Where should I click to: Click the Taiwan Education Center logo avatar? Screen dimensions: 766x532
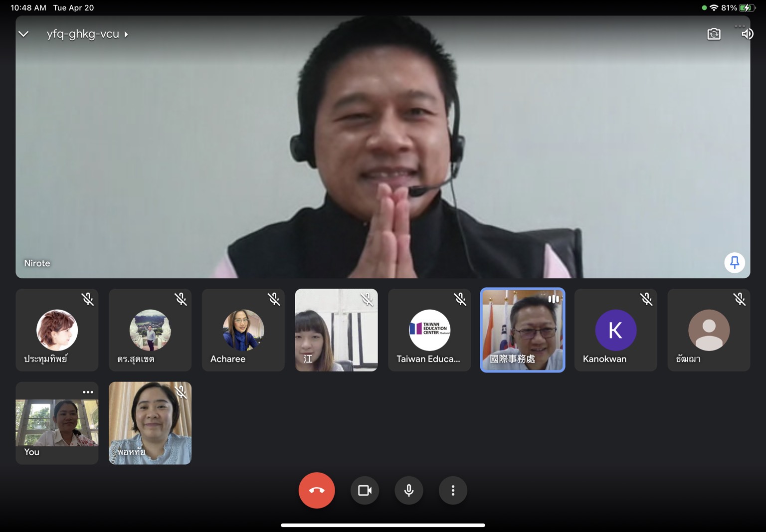point(429,330)
